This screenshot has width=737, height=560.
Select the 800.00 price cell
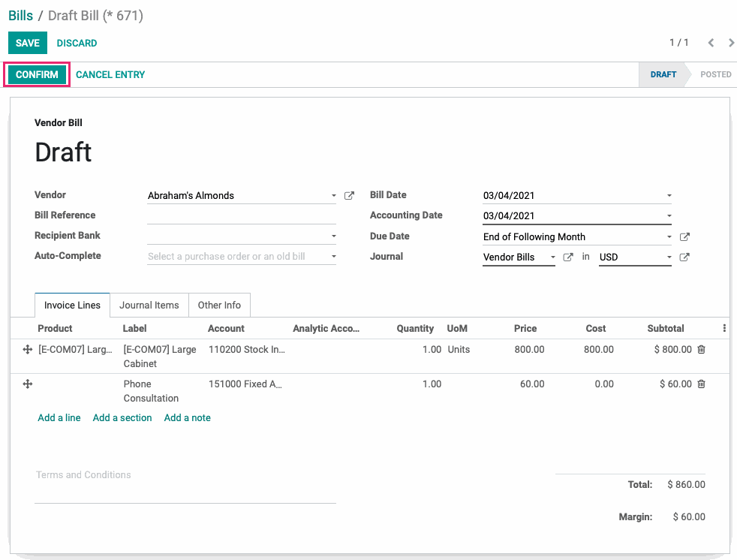click(x=529, y=349)
